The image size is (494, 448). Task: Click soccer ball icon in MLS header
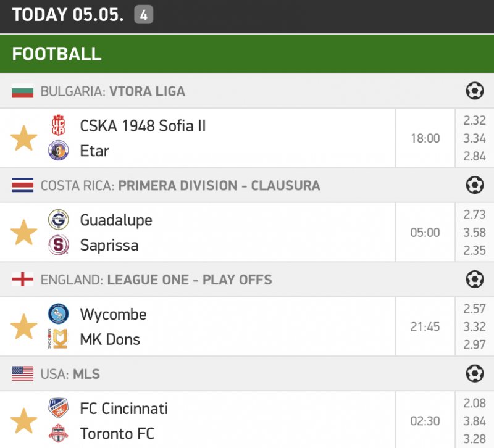[474, 373]
